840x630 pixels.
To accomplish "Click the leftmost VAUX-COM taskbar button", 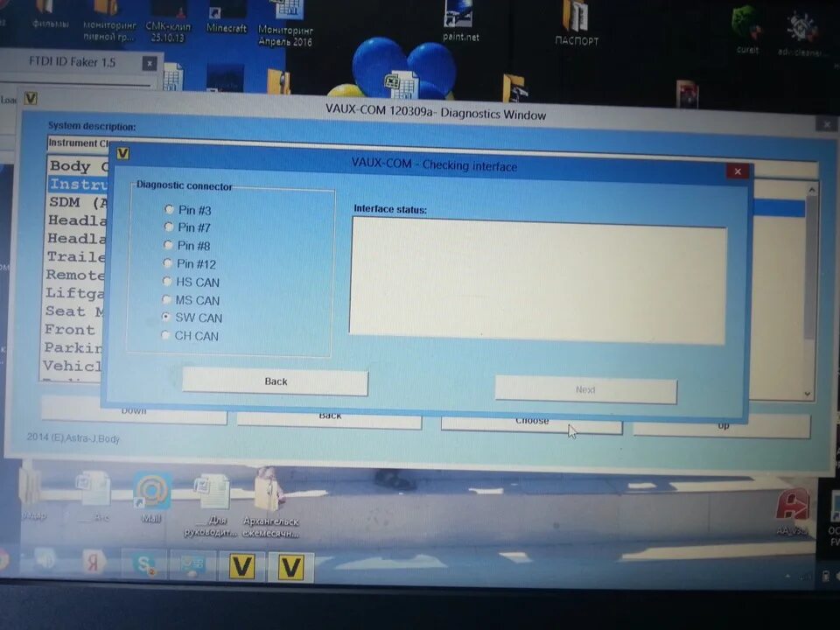I will [x=241, y=566].
